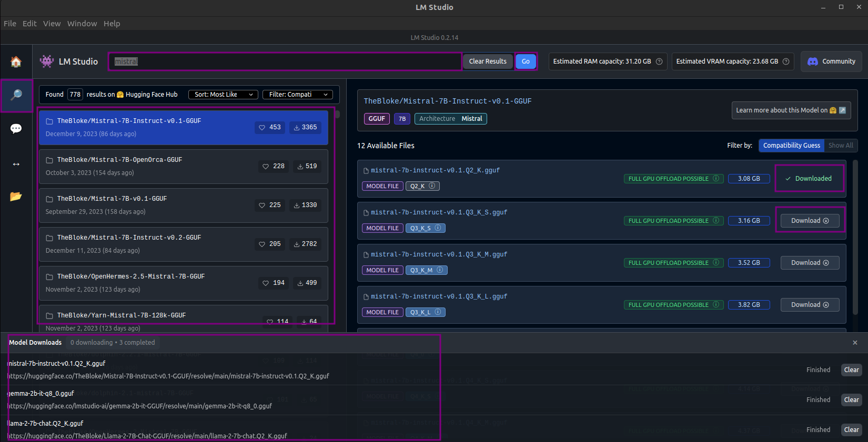Click the VRAM capacity help icon

click(786, 61)
